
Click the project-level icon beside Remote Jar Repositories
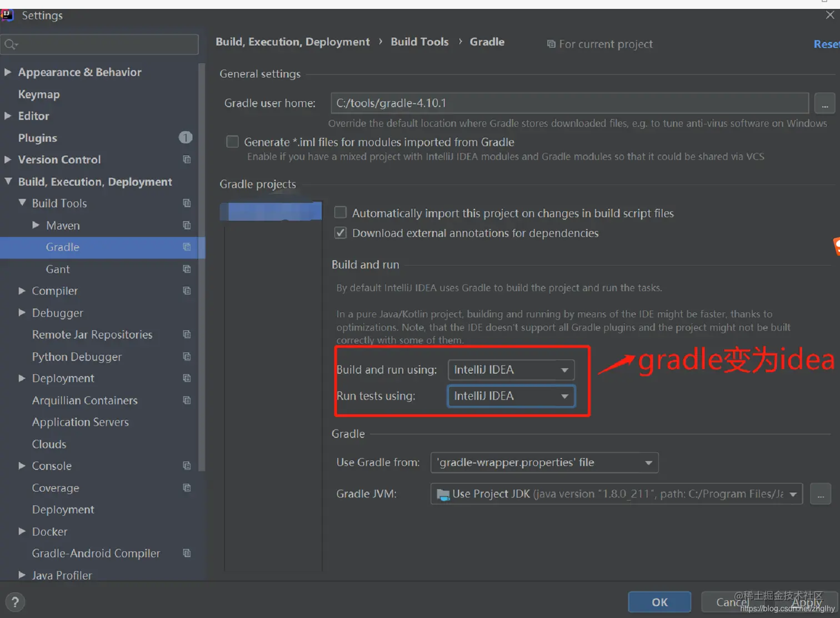(x=187, y=335)
